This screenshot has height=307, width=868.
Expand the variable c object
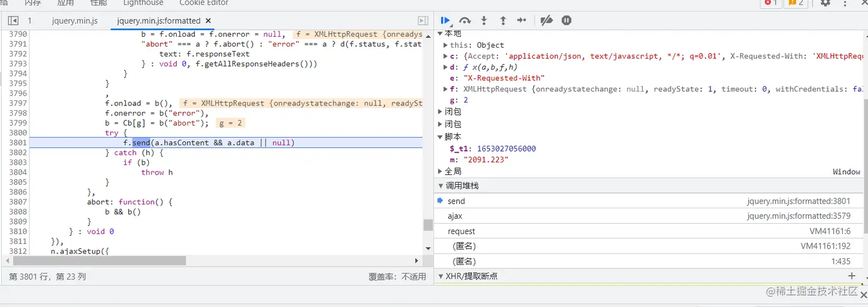tap(445, 56)
